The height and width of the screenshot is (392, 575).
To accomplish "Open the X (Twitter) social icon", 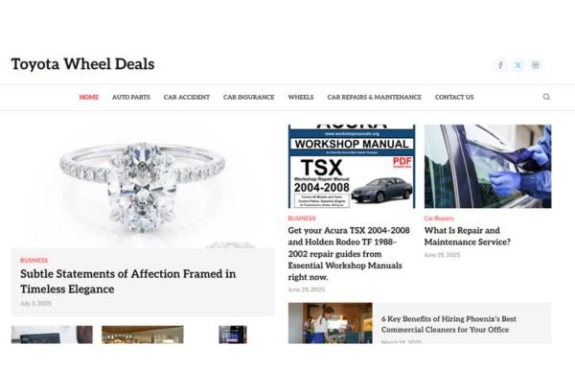I will 518,65.
